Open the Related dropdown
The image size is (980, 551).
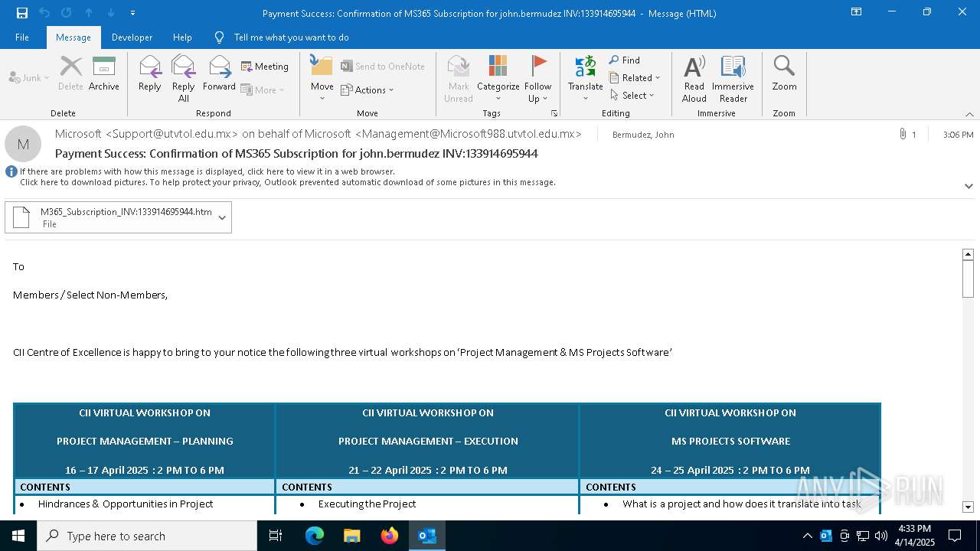pos(635,78)
